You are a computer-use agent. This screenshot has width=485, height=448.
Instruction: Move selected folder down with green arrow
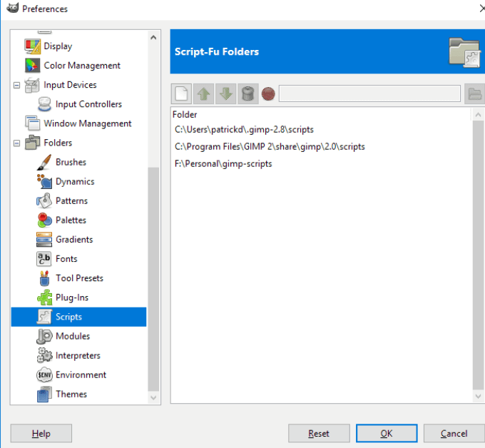coord(226,93)
